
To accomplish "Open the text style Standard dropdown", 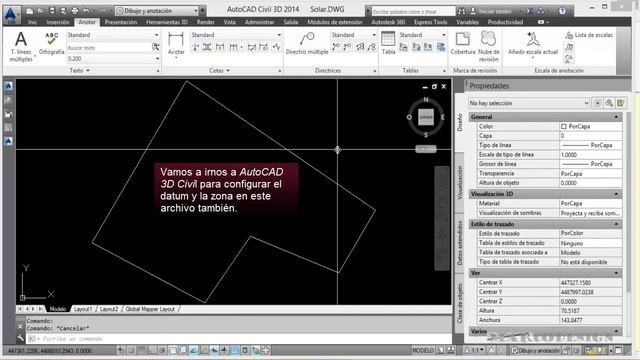I will (113, 35).
